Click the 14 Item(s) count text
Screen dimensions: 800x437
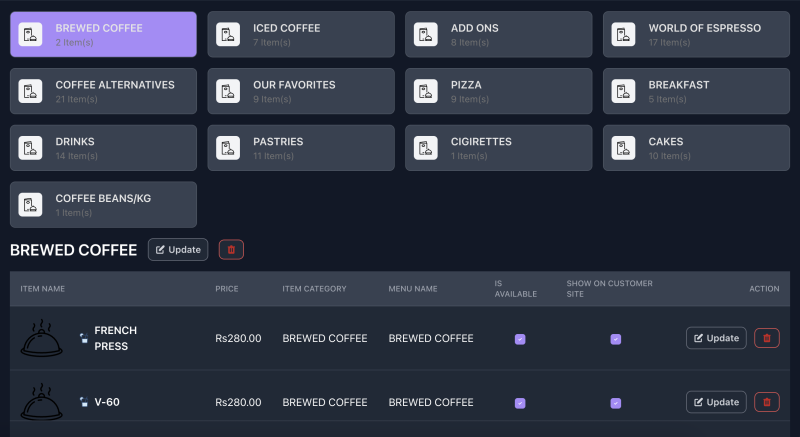[77, 156]
